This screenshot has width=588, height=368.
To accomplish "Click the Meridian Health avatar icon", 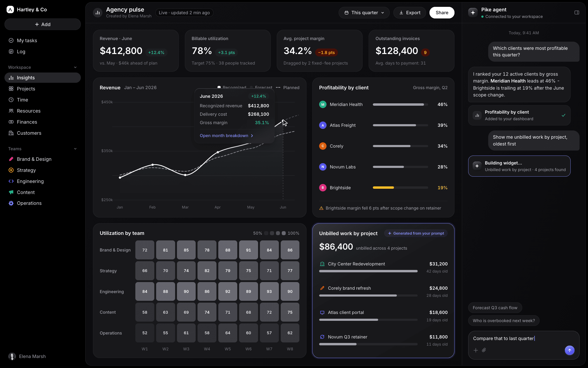I will click(x=323, y=104).
